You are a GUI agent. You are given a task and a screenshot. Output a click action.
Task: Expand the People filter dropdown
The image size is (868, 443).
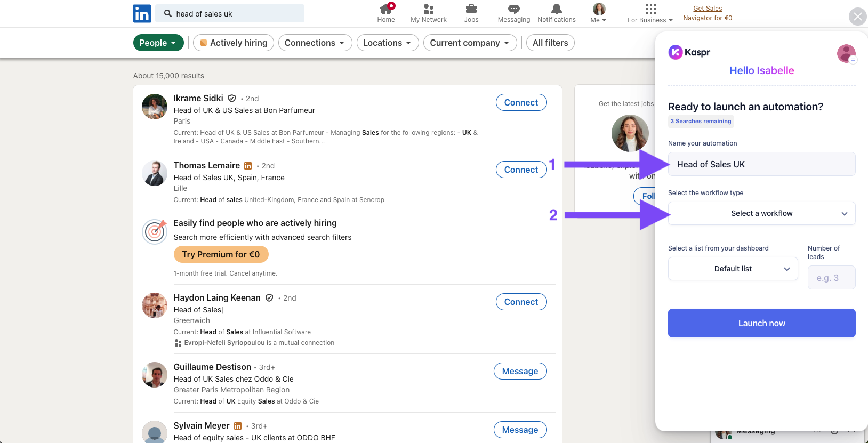click(158, 43)
